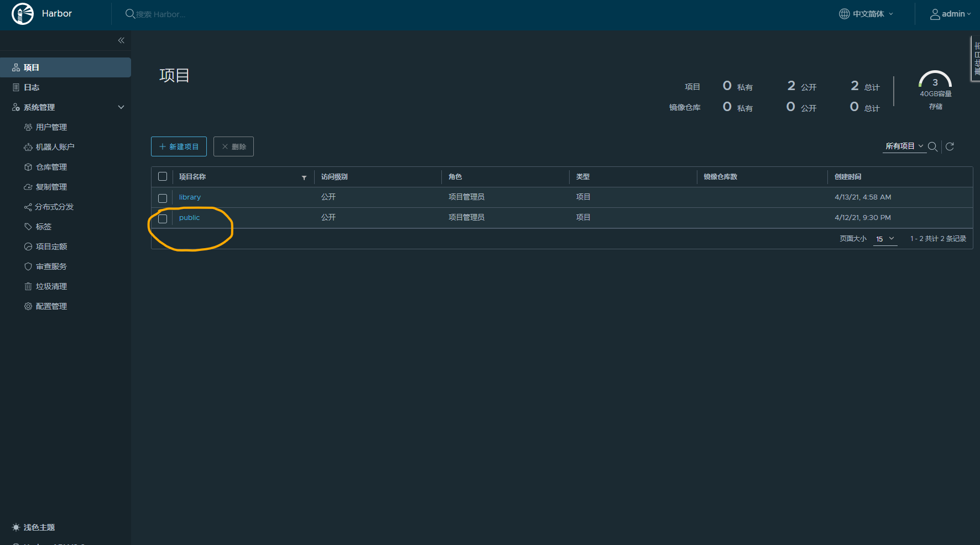Click the 新建项目 button
980x545 pixels.
179,146
